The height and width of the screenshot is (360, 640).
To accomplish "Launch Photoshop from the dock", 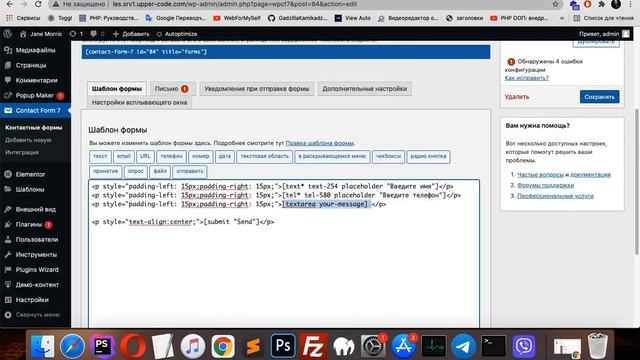I will point(283,346).
